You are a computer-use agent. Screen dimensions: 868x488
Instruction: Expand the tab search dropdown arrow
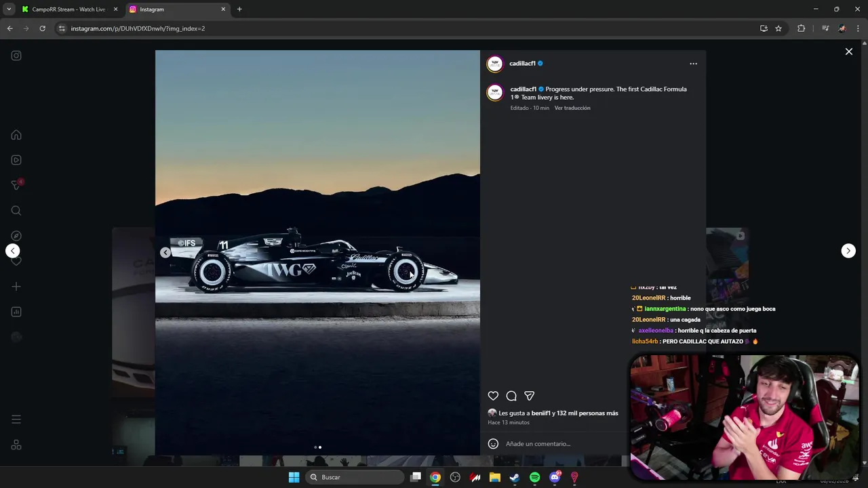click(9, 9)
